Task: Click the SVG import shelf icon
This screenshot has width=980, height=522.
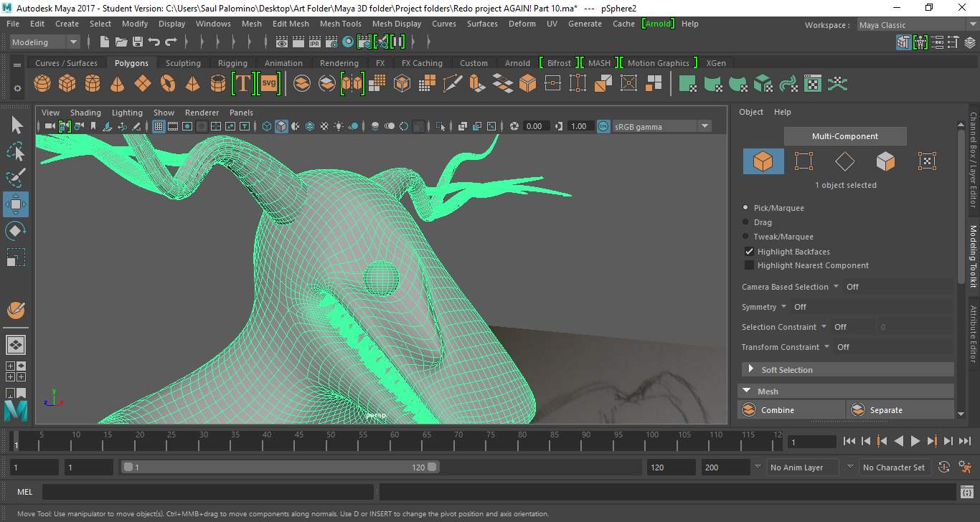Action: [269, 84]
